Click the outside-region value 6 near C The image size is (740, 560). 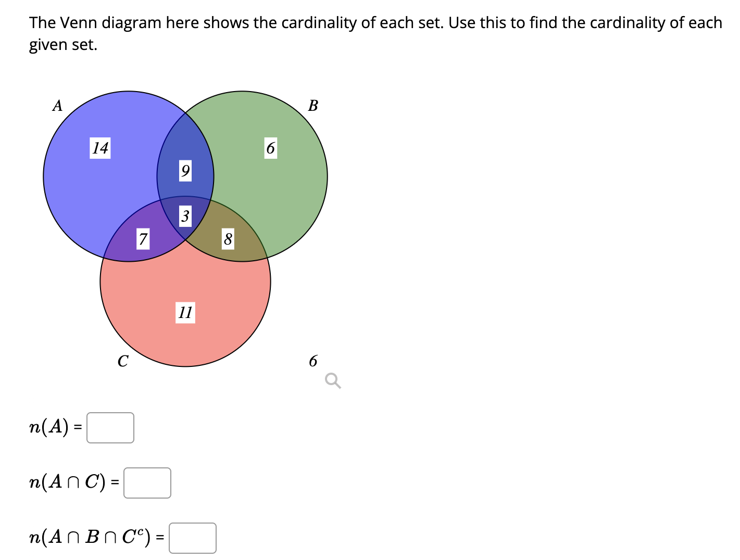[313, 361]
